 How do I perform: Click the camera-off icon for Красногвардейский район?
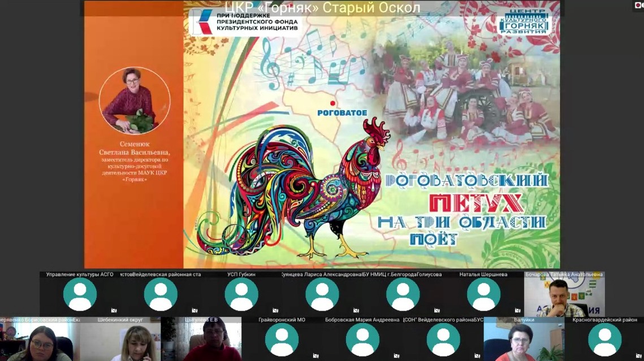pyautogui.click(x=639, y=356)
